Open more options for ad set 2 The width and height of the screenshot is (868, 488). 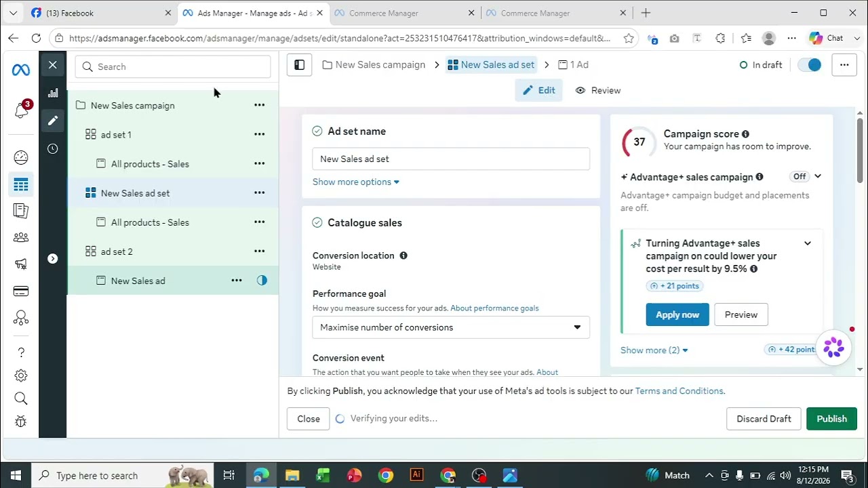coord(259,251)
